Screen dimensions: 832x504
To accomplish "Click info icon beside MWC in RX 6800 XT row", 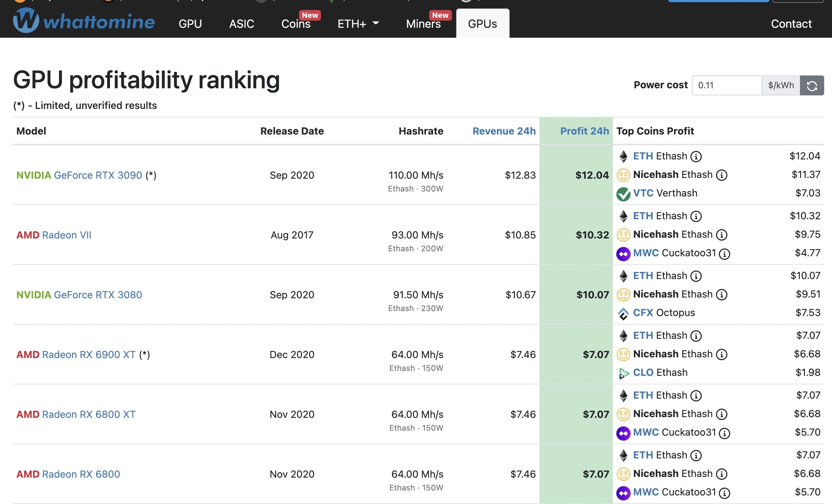I will (725, 433).
